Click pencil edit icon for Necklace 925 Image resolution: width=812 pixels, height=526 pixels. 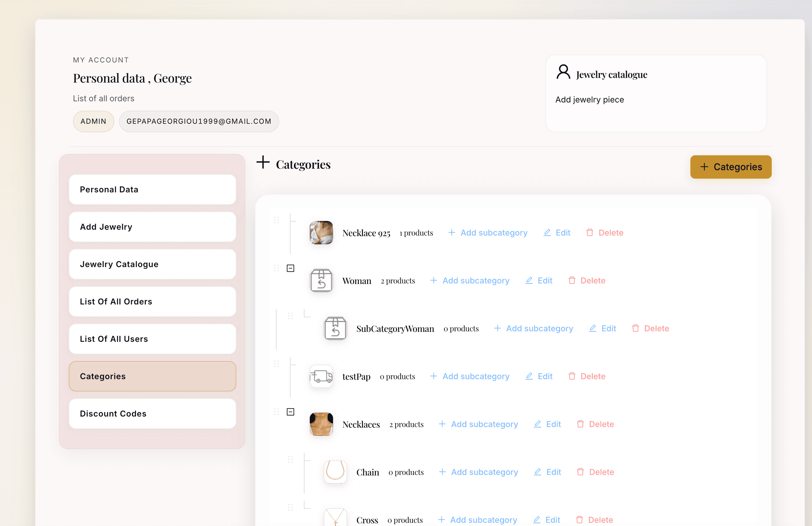pos(547,233)
